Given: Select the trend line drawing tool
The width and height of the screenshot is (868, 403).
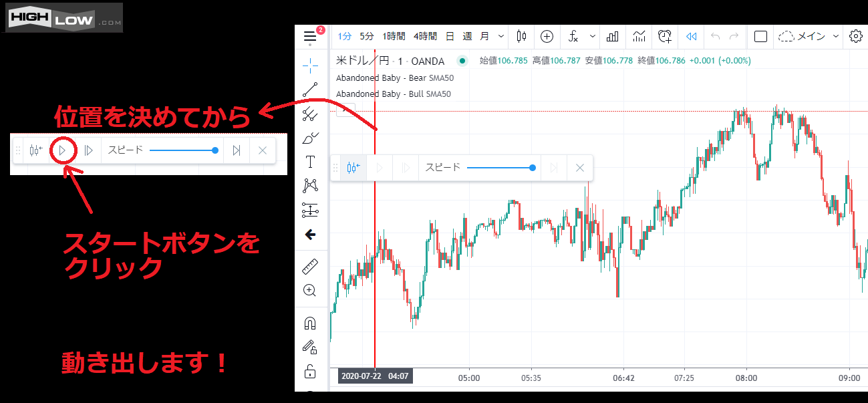Looking at the screenshot, I should (310, 89).
